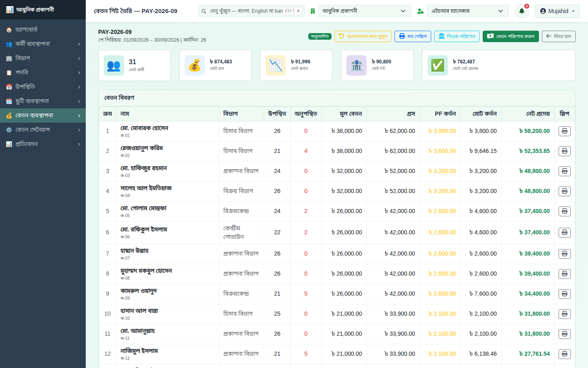Print payslip for মো. রফিকুল ইসলাম
Viewport: 588px width, 368px height.
tap(564, 233)
